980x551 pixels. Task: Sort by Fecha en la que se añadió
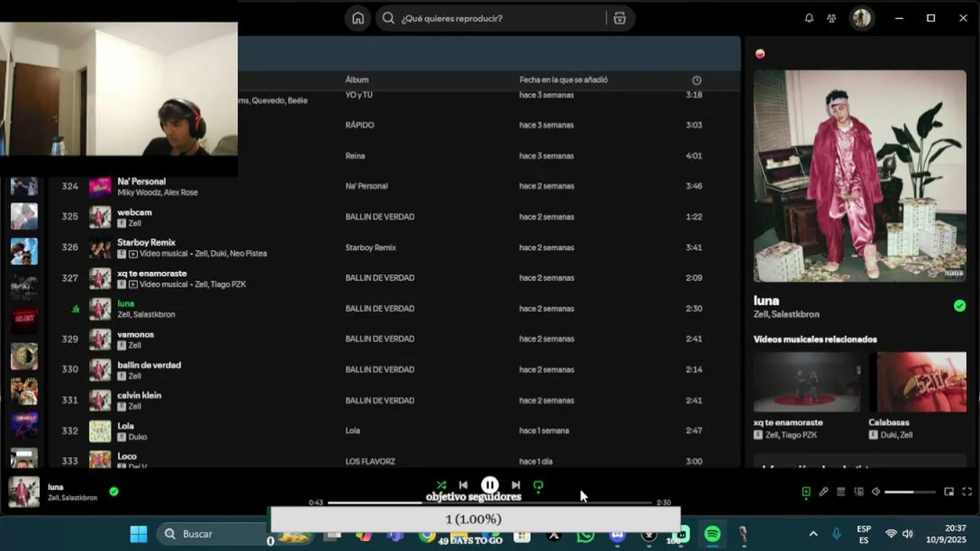(x=563, y=80)
